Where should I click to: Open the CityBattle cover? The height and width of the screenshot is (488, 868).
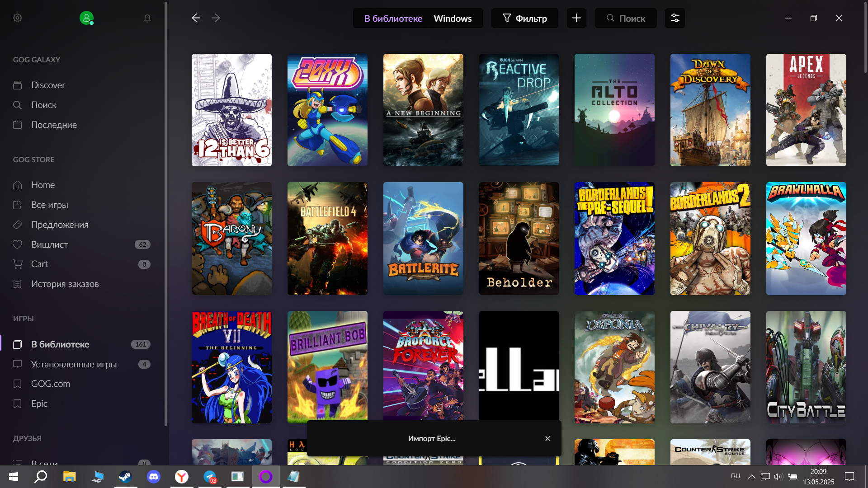(806, 367)
